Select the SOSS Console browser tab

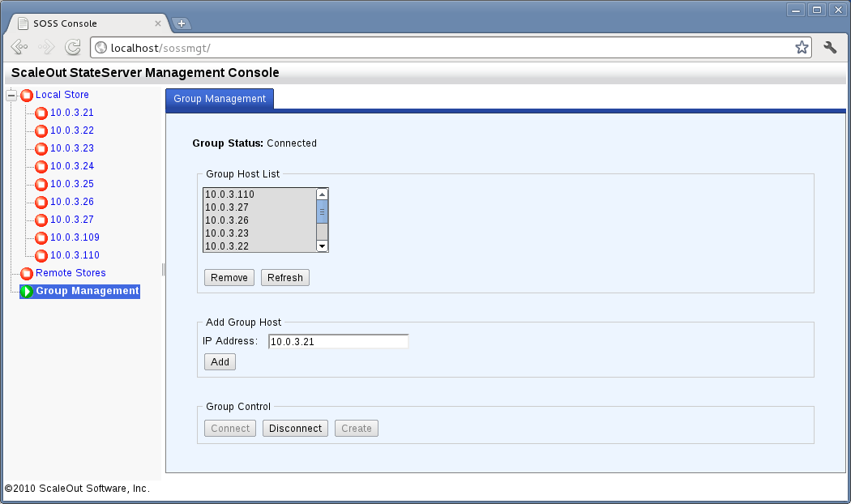[87, 23]
